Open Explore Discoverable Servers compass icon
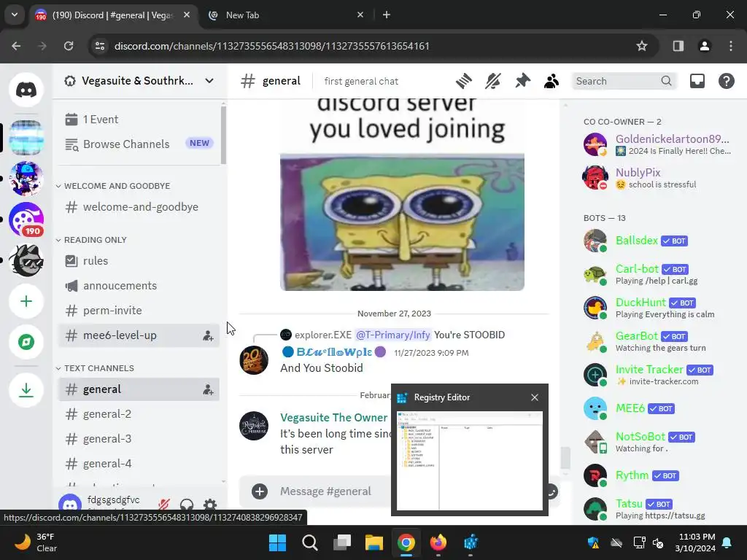The image size is (747, 560). click(26, 342)
